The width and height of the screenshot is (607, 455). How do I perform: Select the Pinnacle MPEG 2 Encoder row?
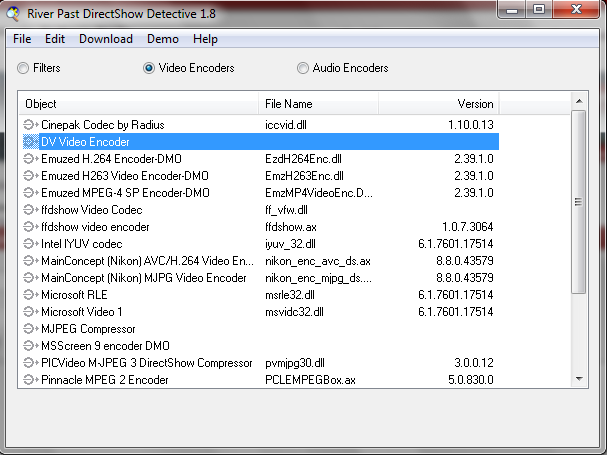[x=261, y=380]
